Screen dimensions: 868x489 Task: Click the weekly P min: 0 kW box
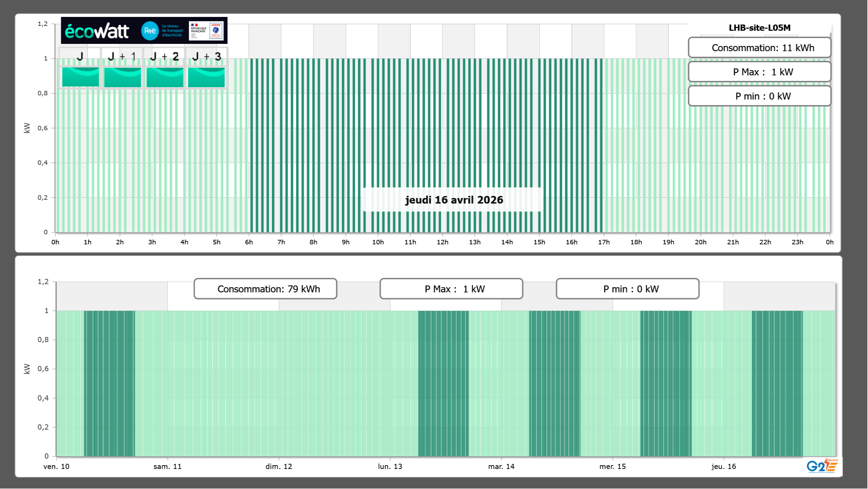pyautogui.click(x=627, y=289)
